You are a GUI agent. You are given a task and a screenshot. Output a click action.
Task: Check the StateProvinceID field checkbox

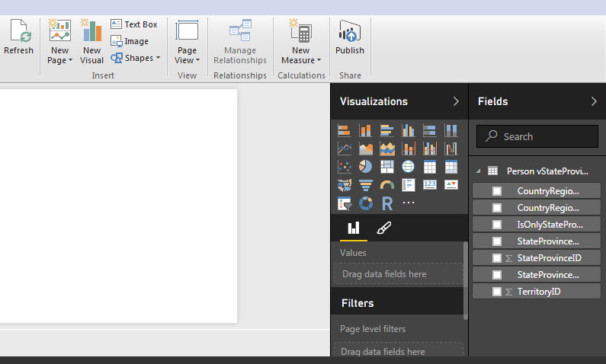pyautogui.click(x=497, y=258)
